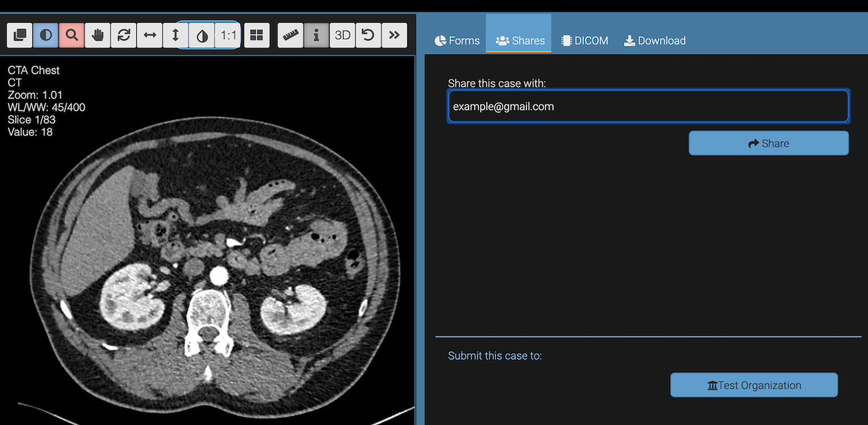Click the invert colors droplet icon
Image resolution: width=868 pixels, height=425 pixels.
[x=202, y=36]
